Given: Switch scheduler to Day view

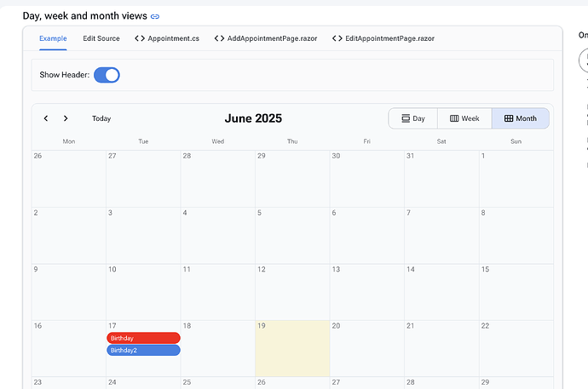Looking at the screenshot, I should pyautogui.click(x=412, y=118).
